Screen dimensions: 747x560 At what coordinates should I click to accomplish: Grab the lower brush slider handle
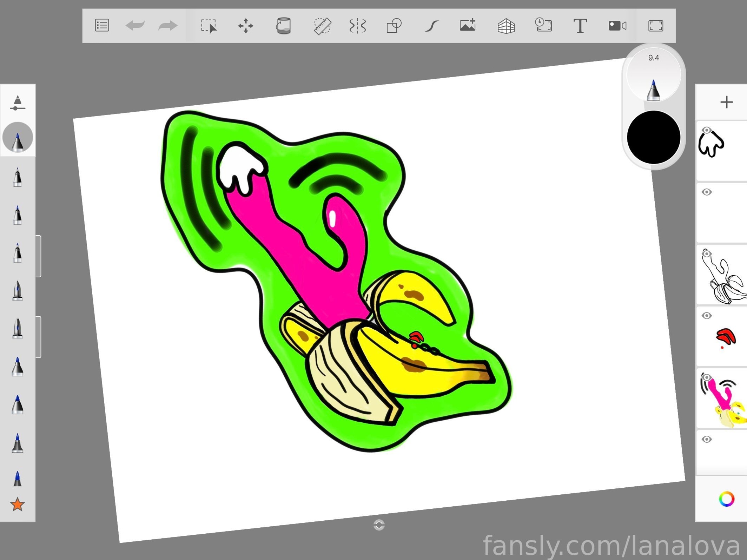pos(38,337)
